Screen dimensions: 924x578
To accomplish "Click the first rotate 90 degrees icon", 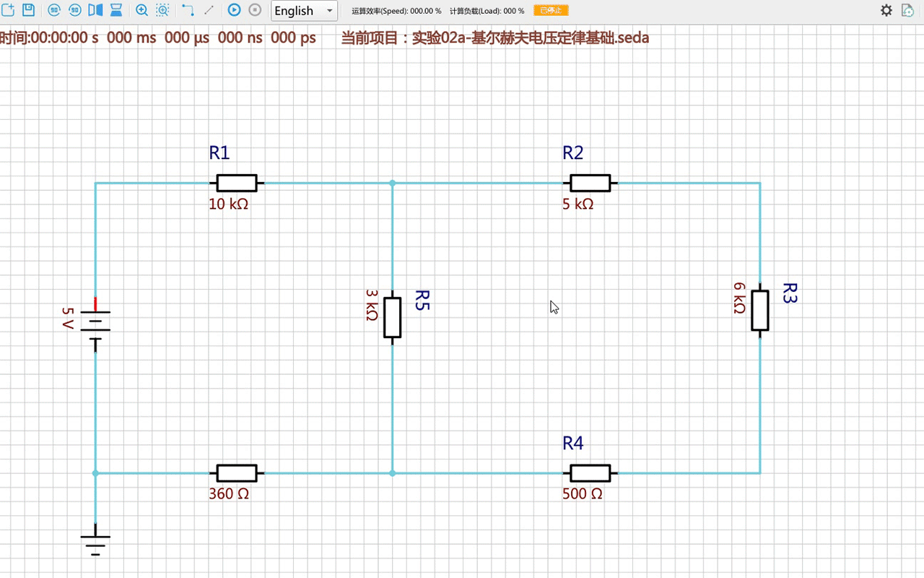I will (x=54, y=10).
